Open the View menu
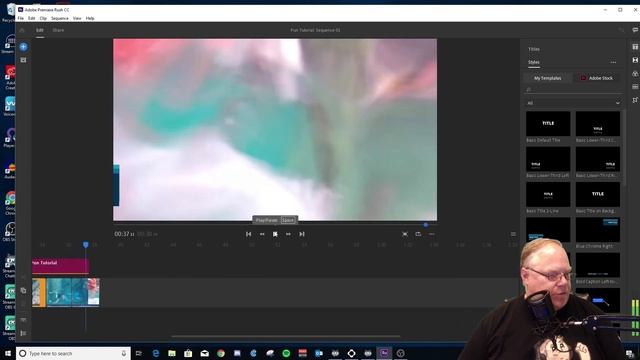 tap(77, 18)
